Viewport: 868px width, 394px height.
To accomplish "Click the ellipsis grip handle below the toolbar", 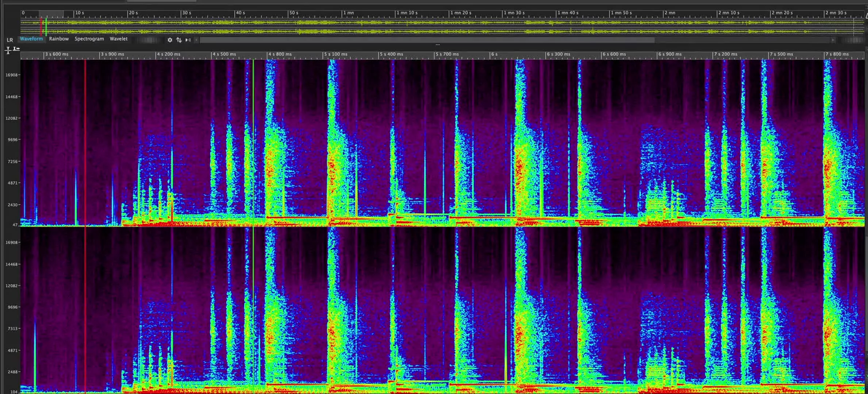I will 437,45.
